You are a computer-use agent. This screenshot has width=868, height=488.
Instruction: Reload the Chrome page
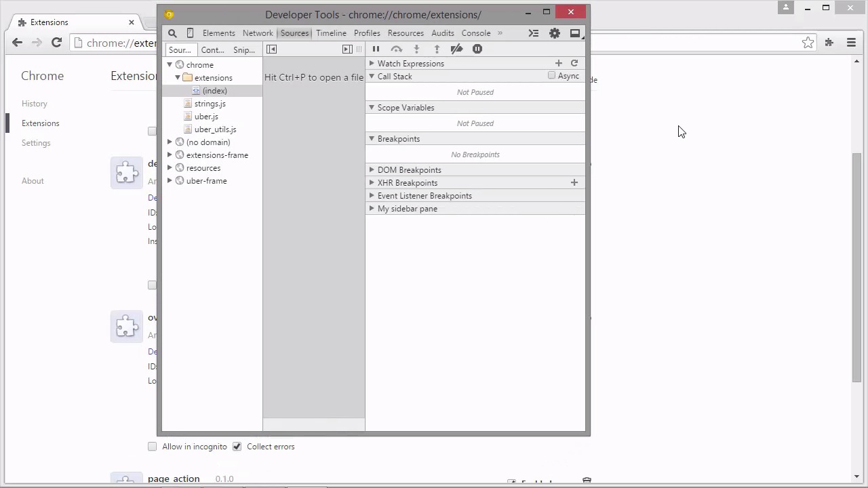(57, 43)
